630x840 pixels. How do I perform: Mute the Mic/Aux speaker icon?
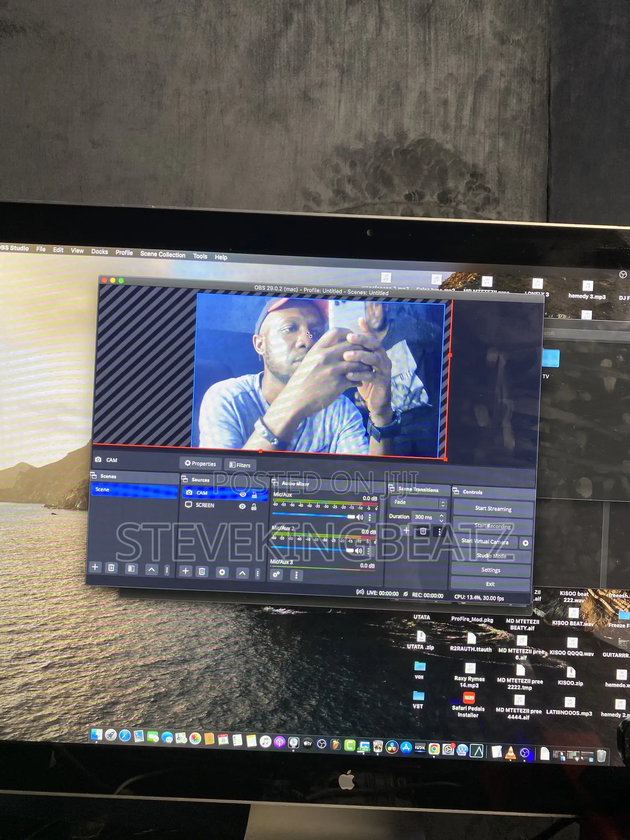(359, 517)
